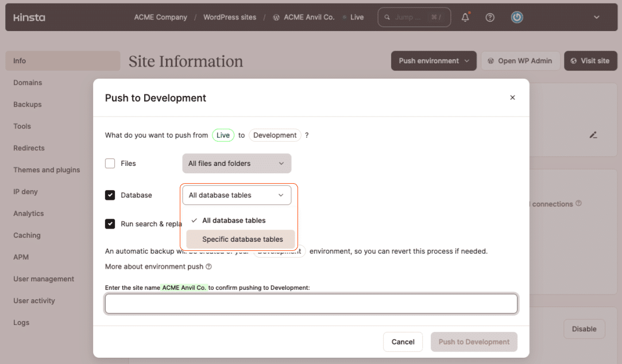Uncheck the Database checkbox
622x364 pixels.
[110, 195]
